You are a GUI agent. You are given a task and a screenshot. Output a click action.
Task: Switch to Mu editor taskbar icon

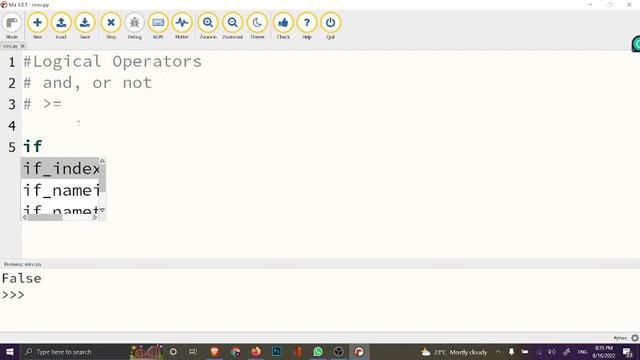pos(359,352)
